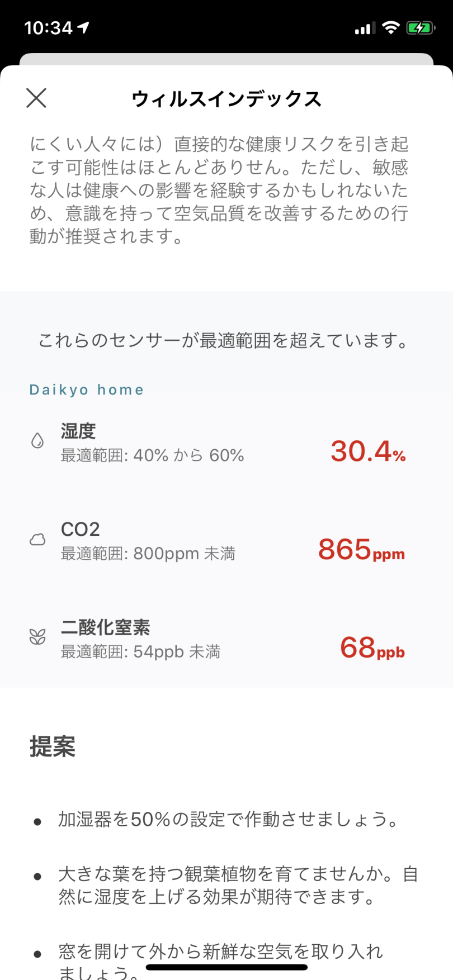Viewport: 453px width, 980px height.
Task: Tap the Wi-Fi status icon
Action: tap(390, 27)
